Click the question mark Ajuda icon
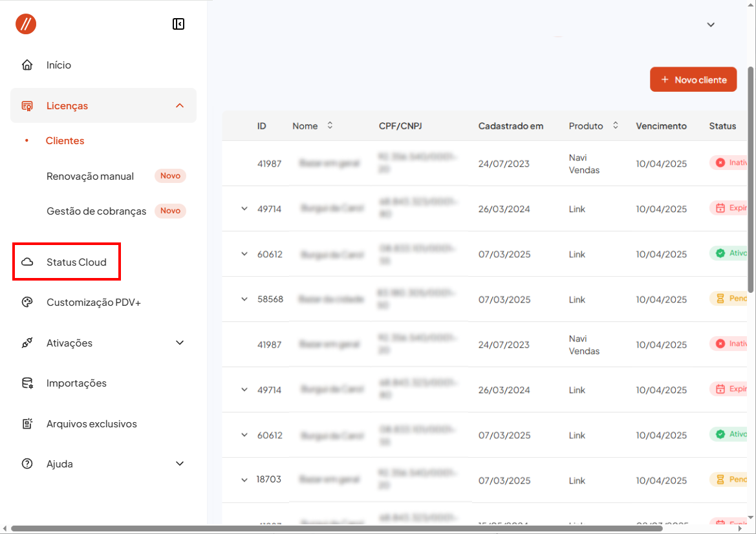 (27, 464)
